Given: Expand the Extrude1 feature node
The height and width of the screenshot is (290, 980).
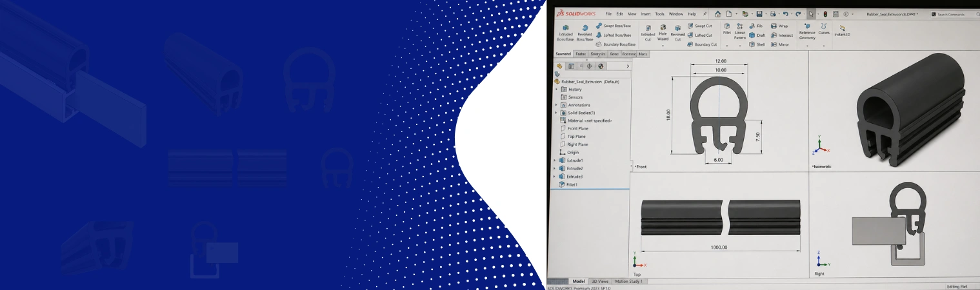Looking at the screenshot, I should [555, 160].
